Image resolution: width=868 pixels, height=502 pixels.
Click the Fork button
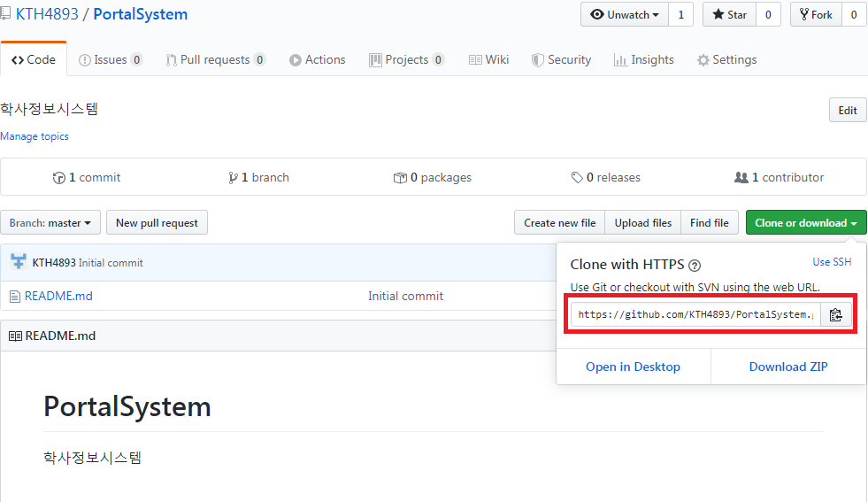tap(816, 14)
